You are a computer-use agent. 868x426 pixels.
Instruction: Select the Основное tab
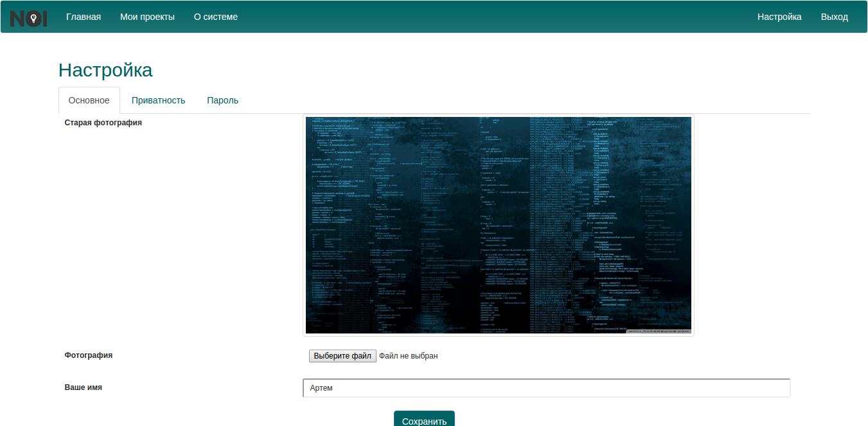(89, 100)
